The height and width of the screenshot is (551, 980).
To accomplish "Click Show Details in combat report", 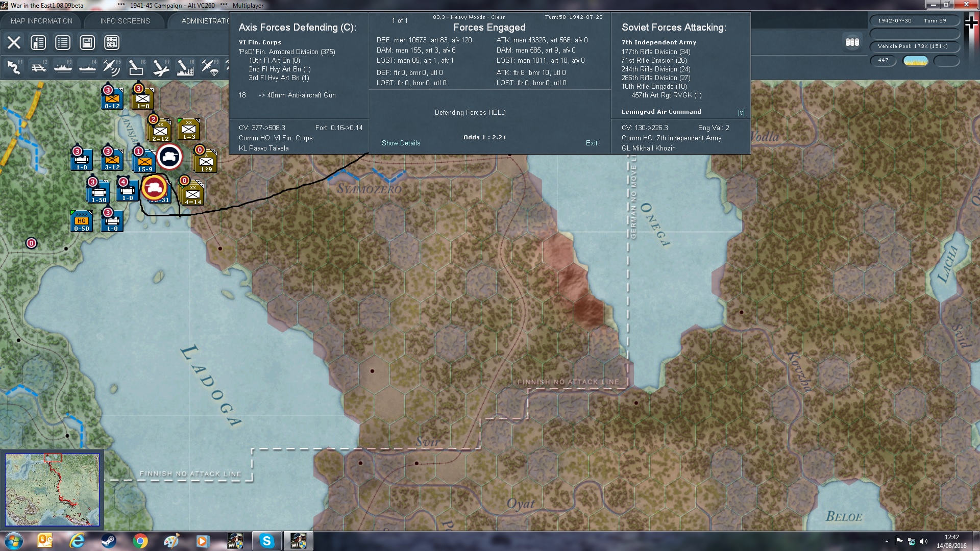I will click(401, 143).
